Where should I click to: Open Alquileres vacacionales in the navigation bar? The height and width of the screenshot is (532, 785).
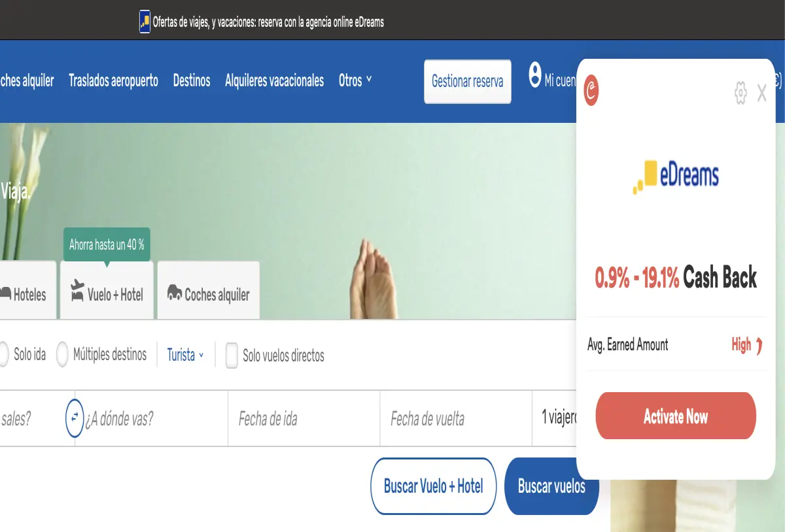click(x=274, y=81)
